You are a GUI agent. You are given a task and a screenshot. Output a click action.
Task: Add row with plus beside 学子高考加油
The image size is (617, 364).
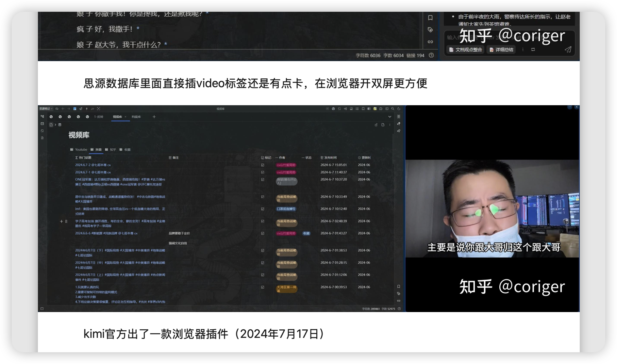pos(61,221)
